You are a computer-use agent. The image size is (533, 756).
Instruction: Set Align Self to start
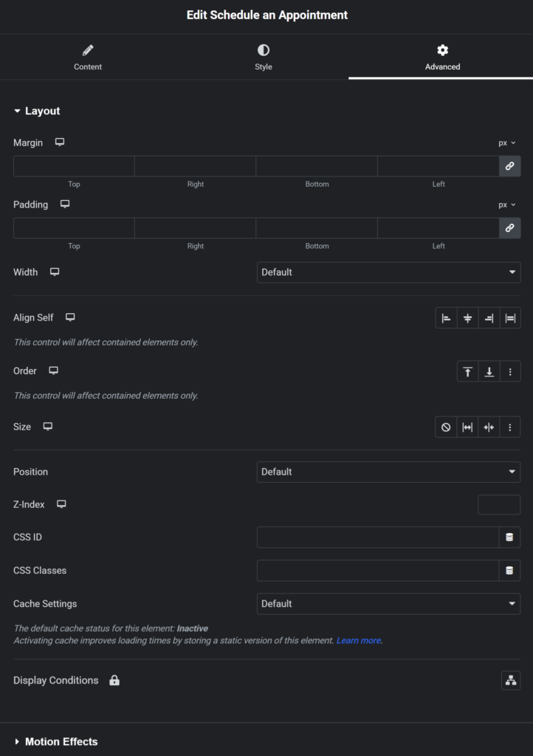coord(446,318)
